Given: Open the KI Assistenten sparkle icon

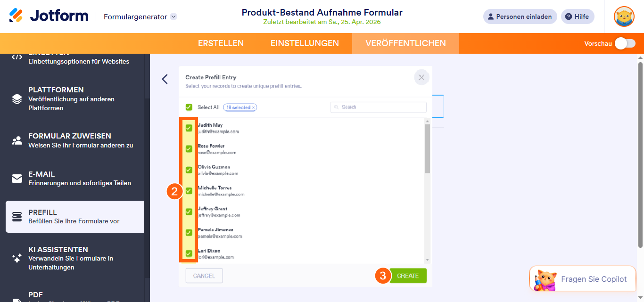Looking at the screenshot, I should click(x=17, y=258).
